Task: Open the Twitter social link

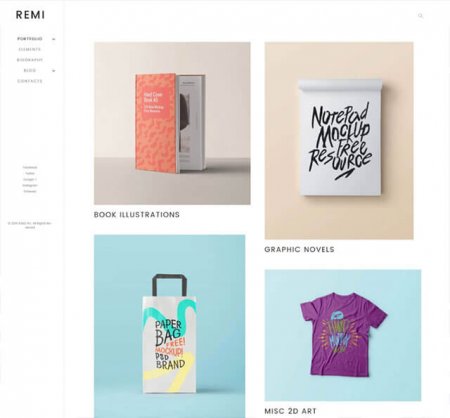Action: [x=30, y=173]
